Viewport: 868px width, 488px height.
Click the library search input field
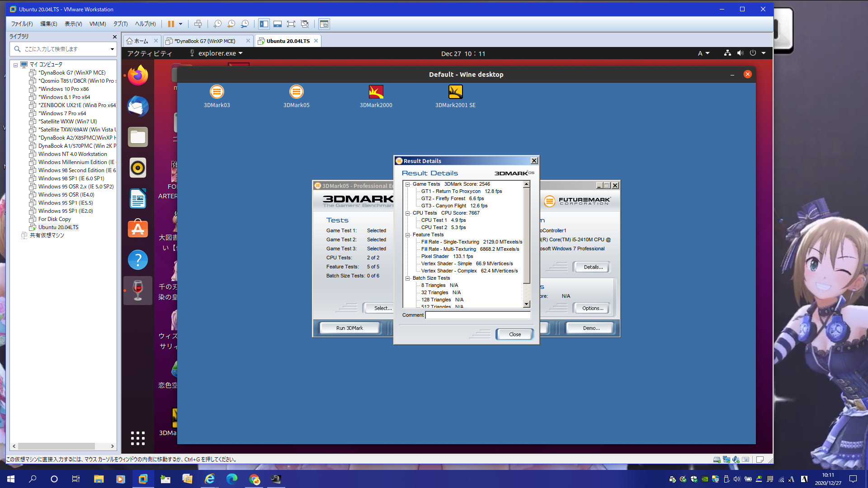[x=62, y=49]
